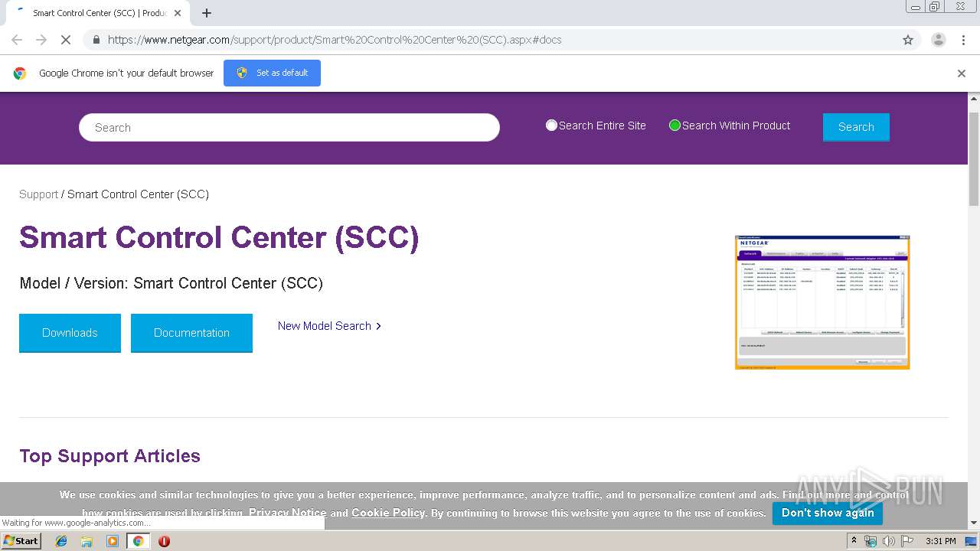Open media player from taskbar
The height and width of the screenshot is (551, 980).
[x=113, y=541]
